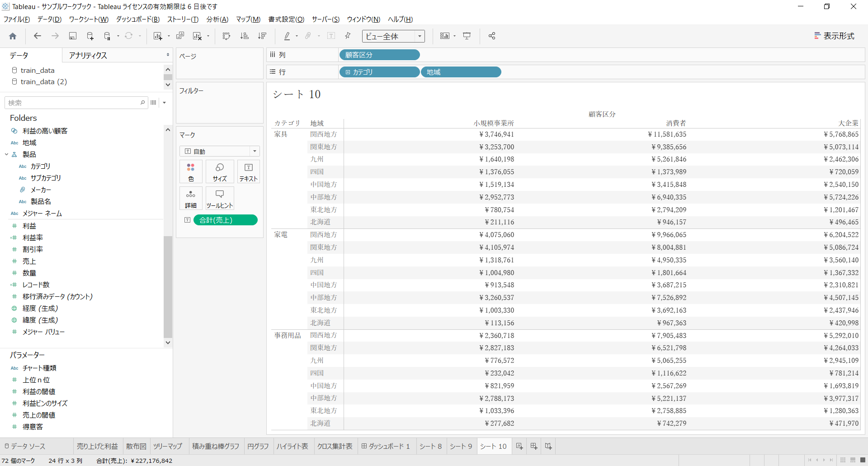Share the workbook with the share icon
The image size is (868, 466).
(x=492, y=36)
